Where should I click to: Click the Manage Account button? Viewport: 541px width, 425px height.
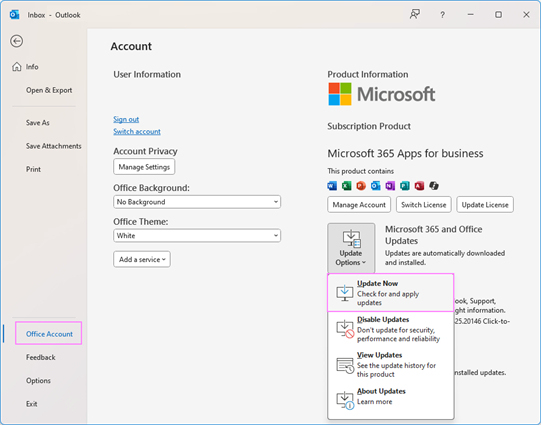(359, 205)
